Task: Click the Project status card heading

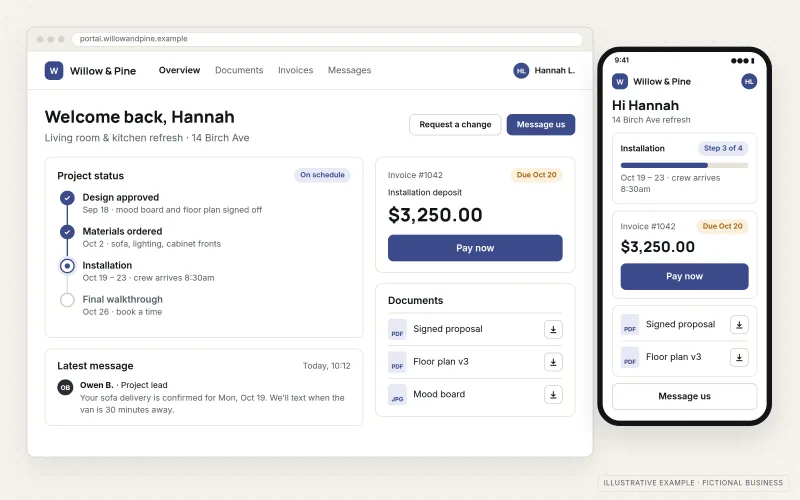Action: pos(90,176)
